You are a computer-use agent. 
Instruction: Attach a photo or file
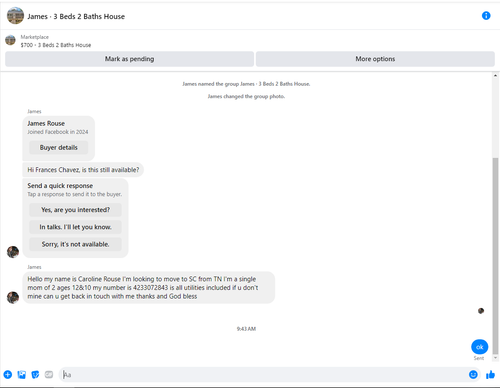tap(22, 375)
